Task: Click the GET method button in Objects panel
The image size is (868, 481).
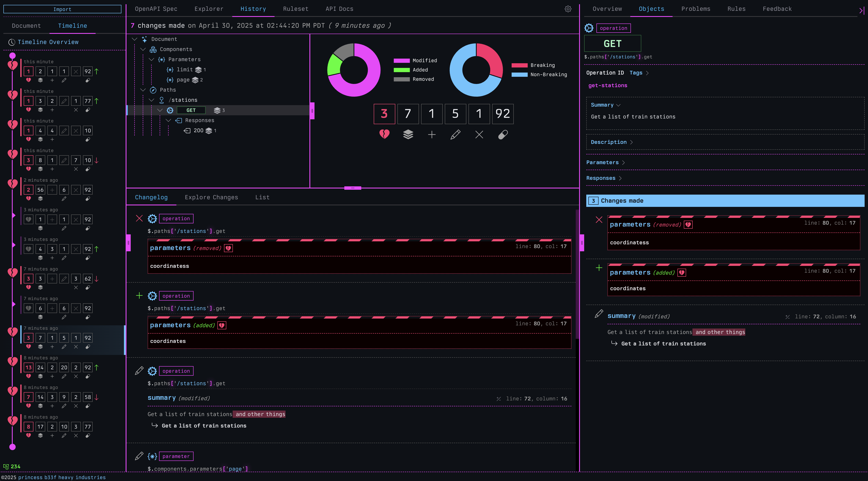Action: (612, 44)
